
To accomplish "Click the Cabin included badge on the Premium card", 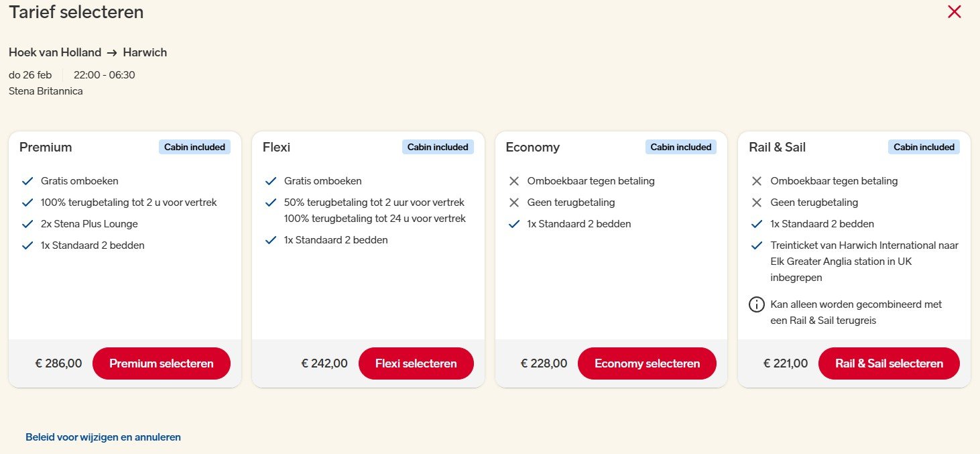I will tap(195, 146).
